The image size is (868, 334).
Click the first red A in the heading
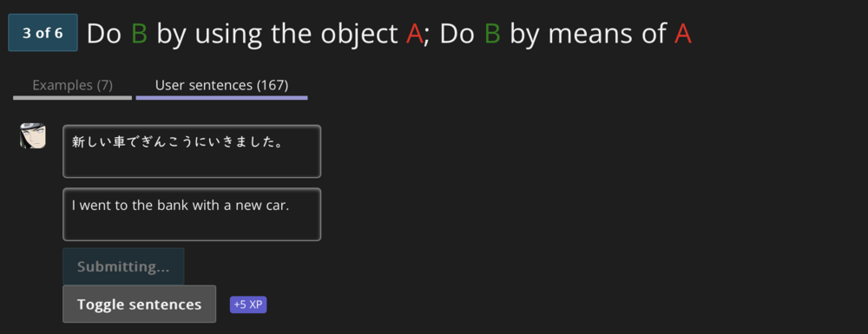(415, 34)
